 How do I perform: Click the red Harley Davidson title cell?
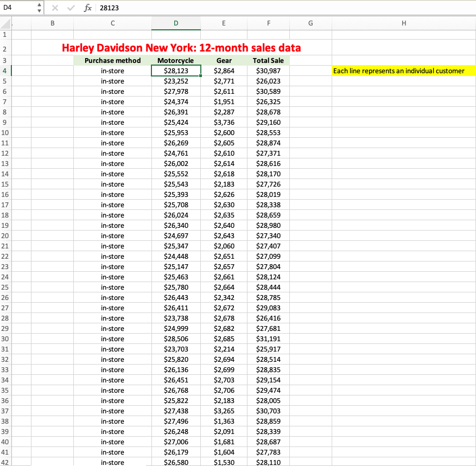[181, 48]
